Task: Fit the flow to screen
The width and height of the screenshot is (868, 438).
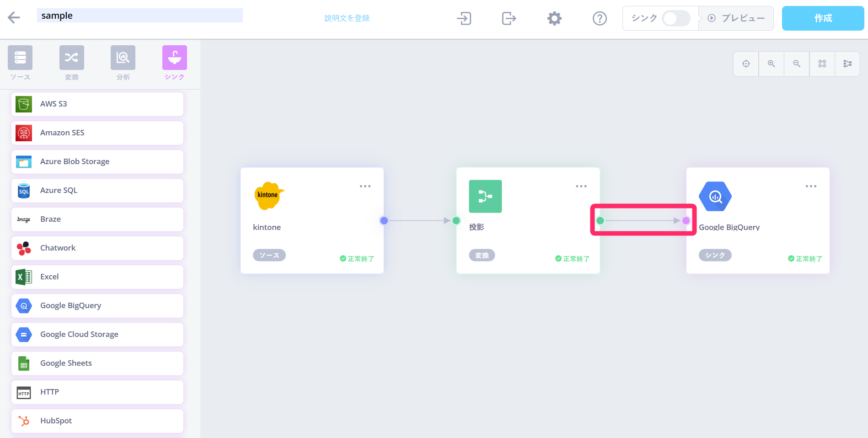Action: coord(822,64)
